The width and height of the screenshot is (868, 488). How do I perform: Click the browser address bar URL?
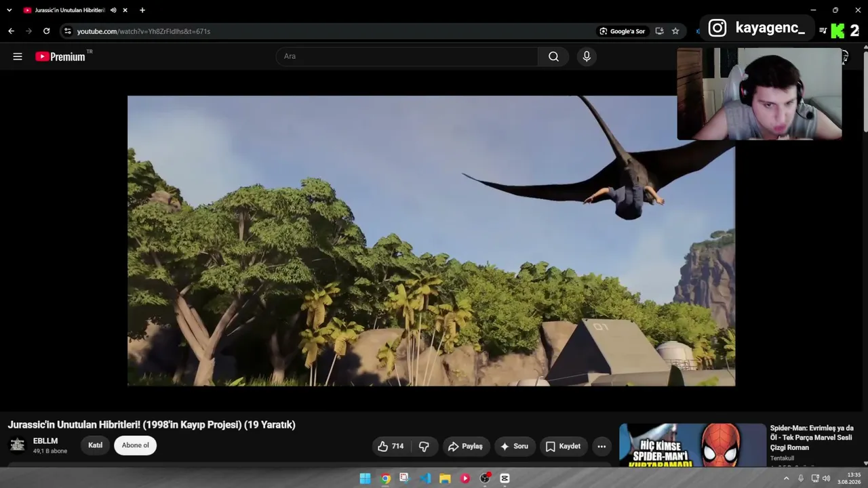(143, 31)
